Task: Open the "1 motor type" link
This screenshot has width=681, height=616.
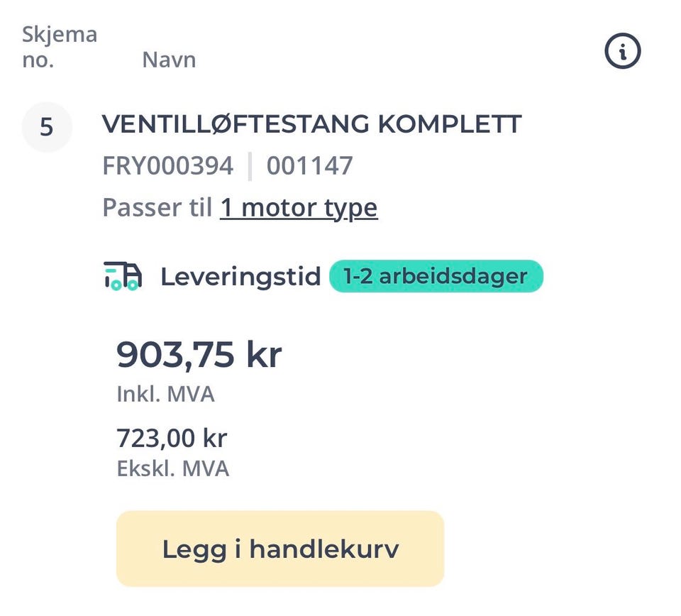Action: point(299,208)
